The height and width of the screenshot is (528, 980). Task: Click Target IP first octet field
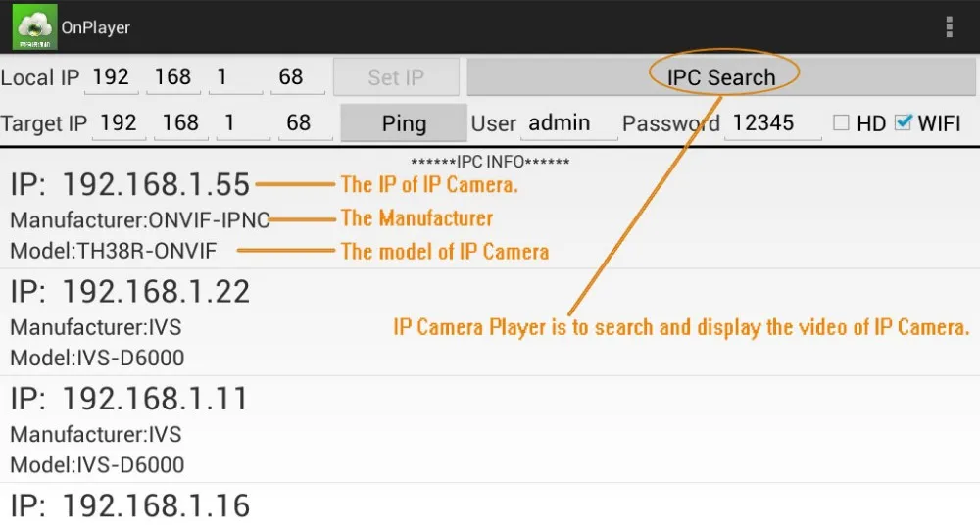pos(119,123)
